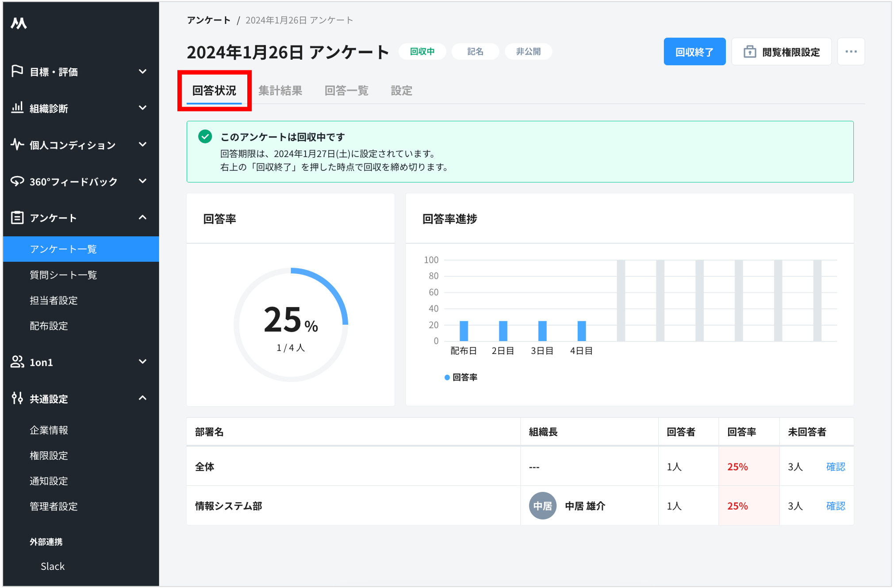Screen dimensions: 894x588
Task: Click the briefcase icon on 閲覧権限設定
Action: tap(750, 51)
